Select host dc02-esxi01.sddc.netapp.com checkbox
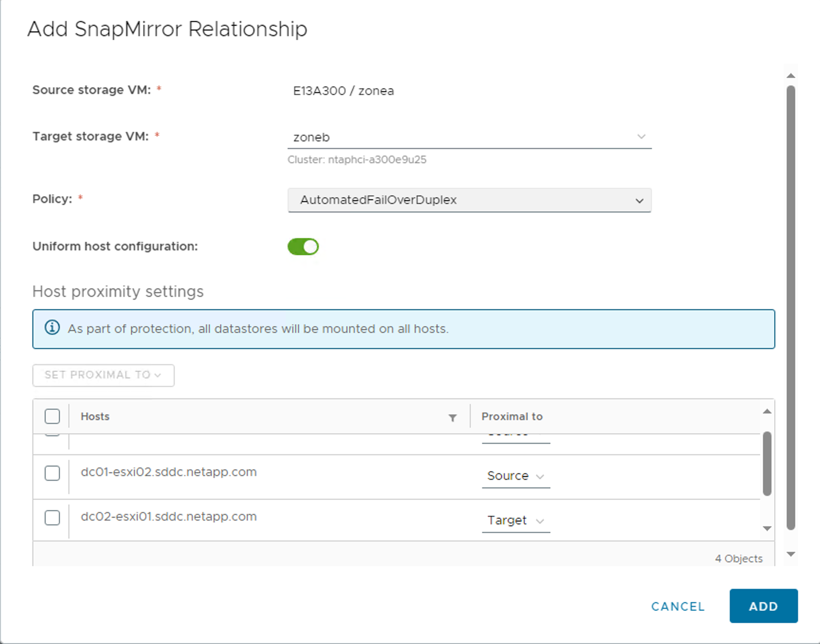This screenshot has height=644, width=820. click(x=52, y=517)
